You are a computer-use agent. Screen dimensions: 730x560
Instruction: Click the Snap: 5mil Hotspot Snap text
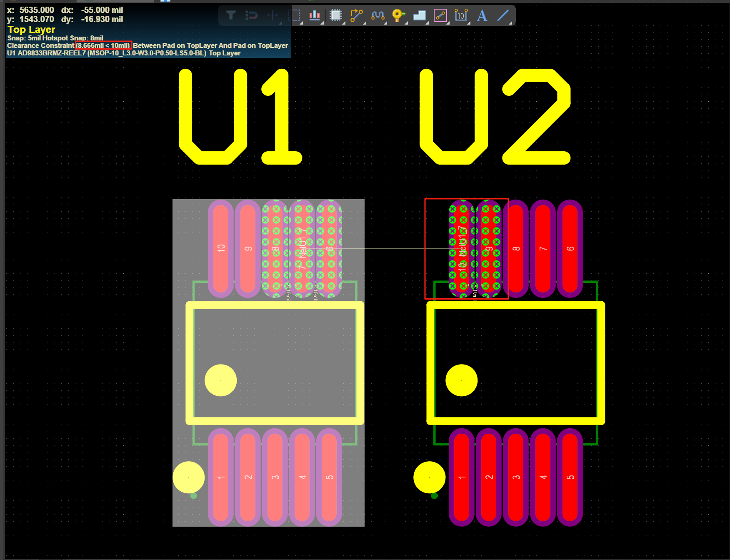click(x=55, y=38)
